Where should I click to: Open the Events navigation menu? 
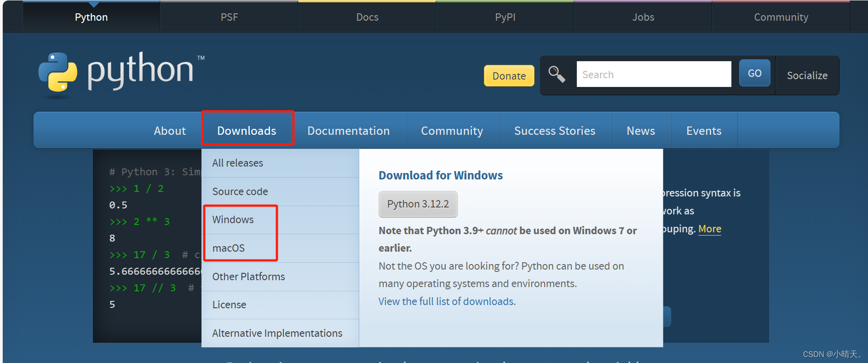704,131
